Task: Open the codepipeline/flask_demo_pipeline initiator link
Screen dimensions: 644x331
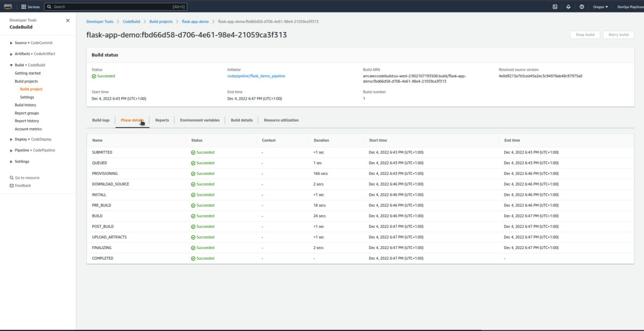Action: tap(256, 76)
